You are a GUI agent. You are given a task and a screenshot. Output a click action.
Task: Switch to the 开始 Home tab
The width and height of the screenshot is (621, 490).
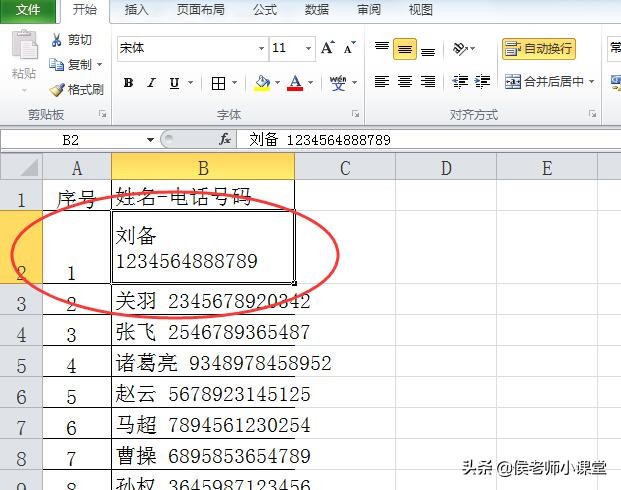coord(85,10)
